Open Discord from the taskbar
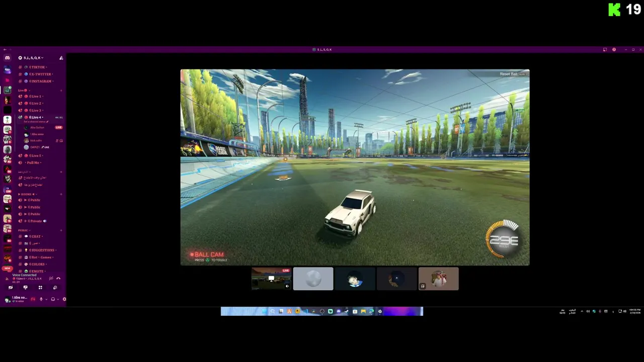644x362 pixels. [339, 311]
